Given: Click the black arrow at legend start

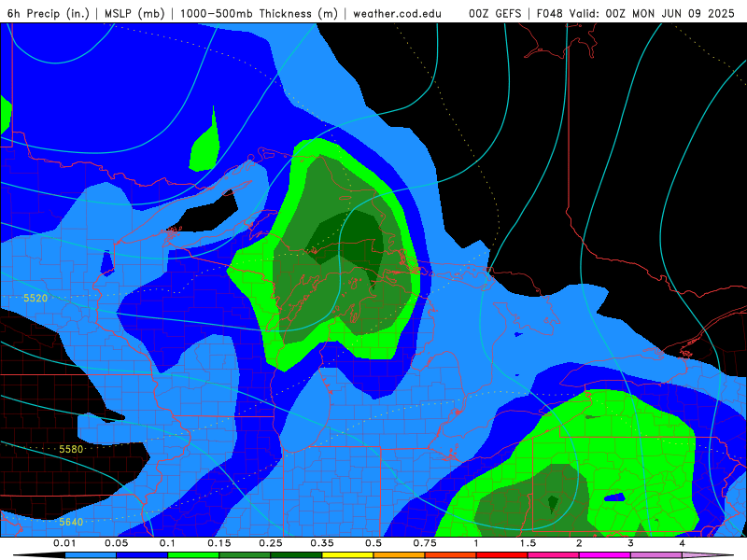Looking at the screenshot, I should tap(39, 555).
